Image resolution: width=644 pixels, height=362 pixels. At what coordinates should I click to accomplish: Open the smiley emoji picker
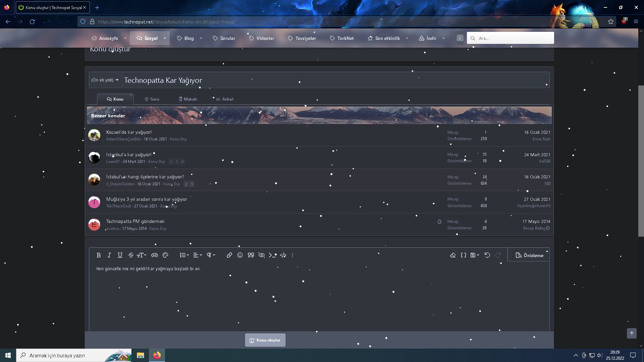pyautogui.click(x=240, y=255)
